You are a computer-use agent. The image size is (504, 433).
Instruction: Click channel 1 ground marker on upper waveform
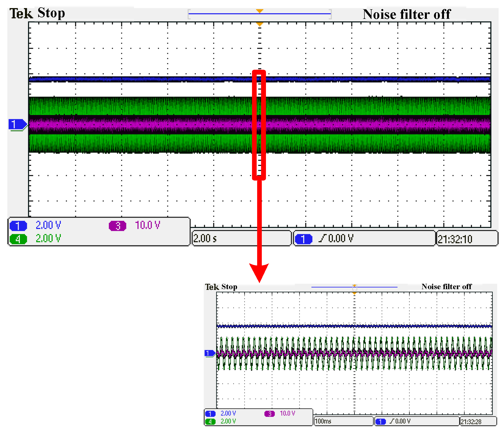click(x=17, y=124)
